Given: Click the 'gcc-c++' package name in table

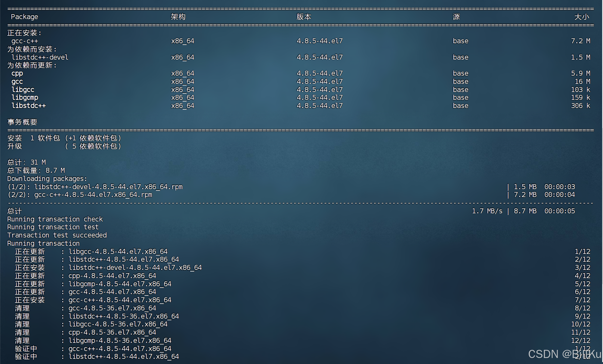Looking at the screenshot, I should click(24, 41).
